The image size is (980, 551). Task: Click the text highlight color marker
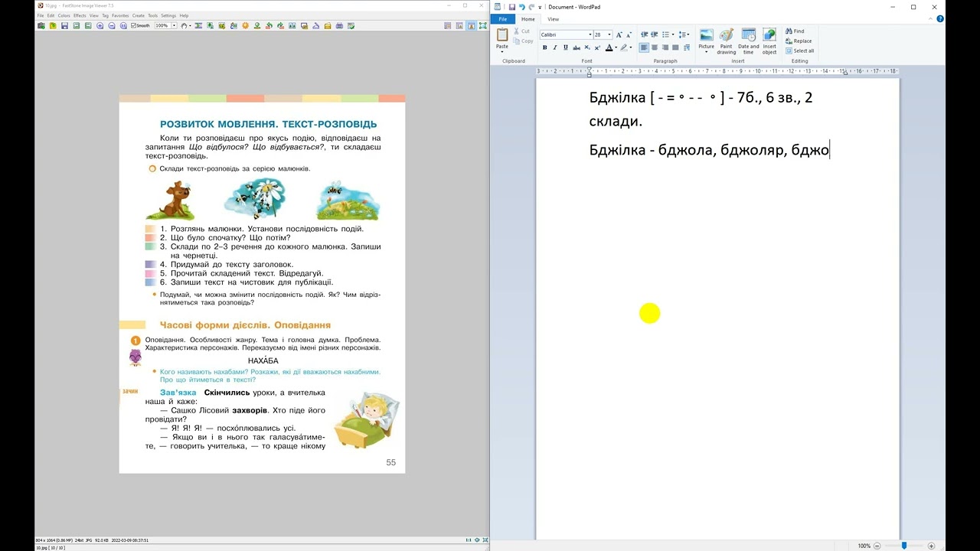(624, 47)
